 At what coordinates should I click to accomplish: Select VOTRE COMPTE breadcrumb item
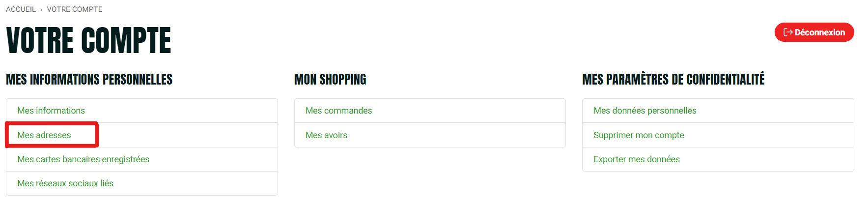tap(75, 9)
